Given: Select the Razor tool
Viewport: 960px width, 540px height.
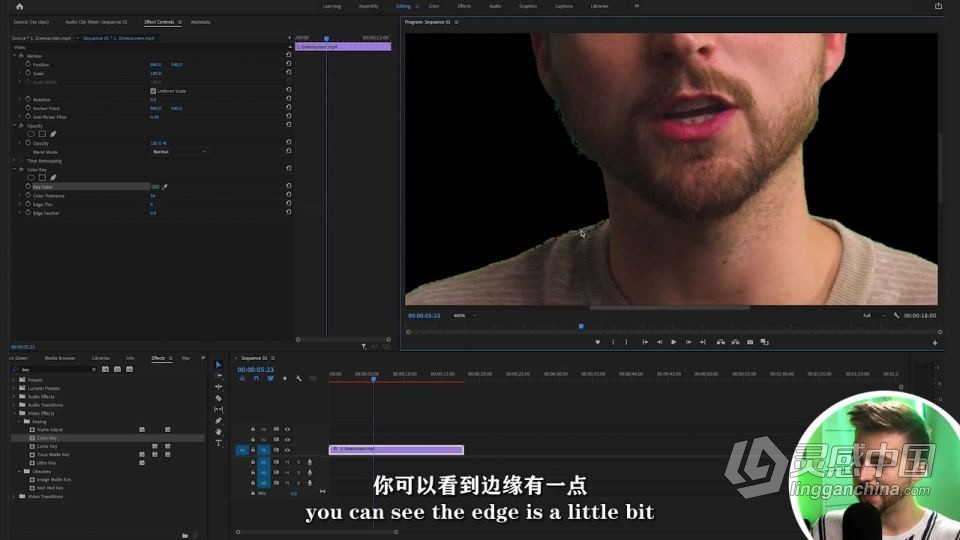Looking at the screenshot, I should (x=219, y=399).
